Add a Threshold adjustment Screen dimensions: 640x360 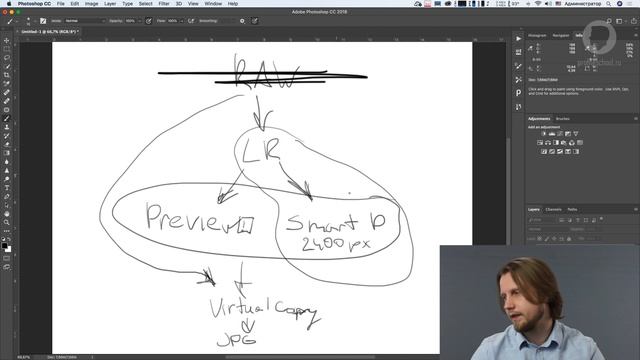coord(560,151)
